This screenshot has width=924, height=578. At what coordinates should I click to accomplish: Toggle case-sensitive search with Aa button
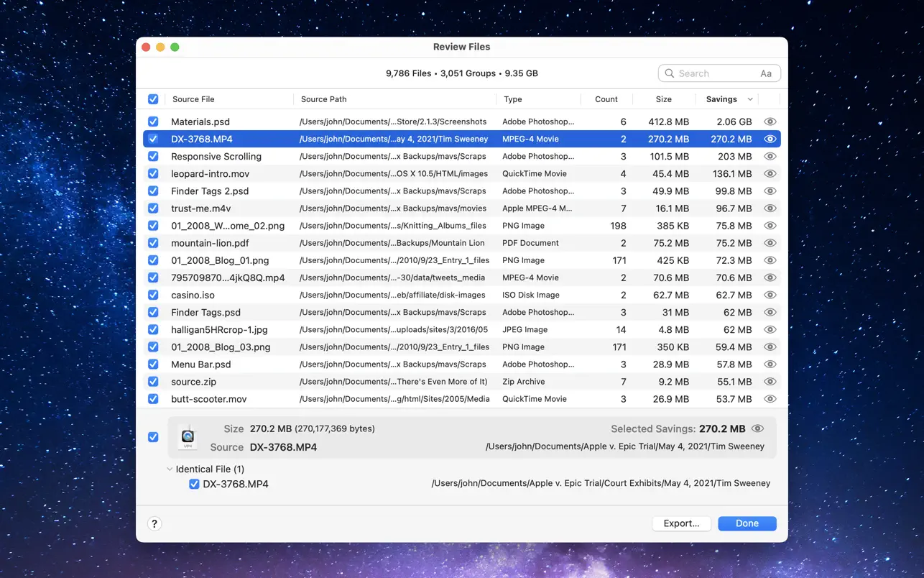(766, 73)
